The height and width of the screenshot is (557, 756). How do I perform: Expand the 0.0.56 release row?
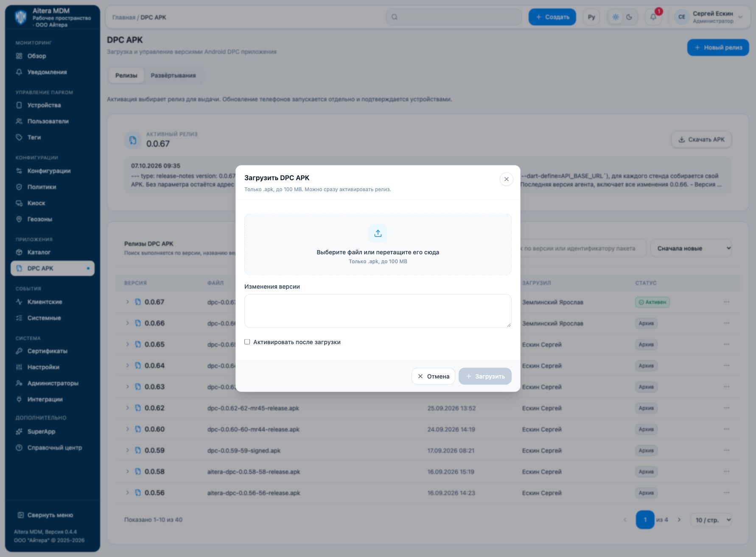click(127, 493)
